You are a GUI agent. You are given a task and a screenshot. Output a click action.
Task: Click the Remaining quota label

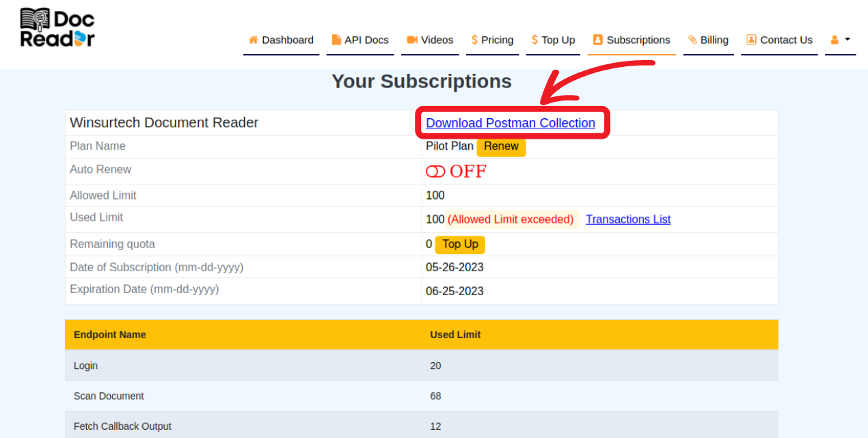coord(112,244)
